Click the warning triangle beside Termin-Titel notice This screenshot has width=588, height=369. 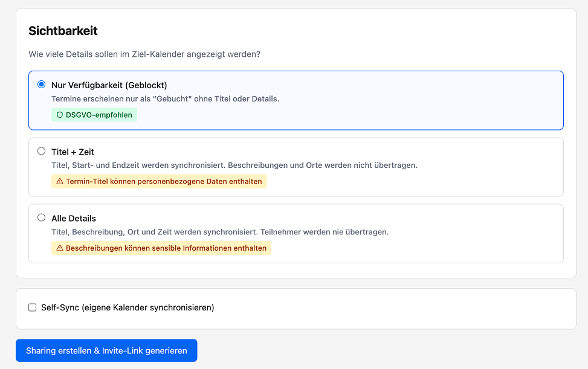tap(59, 181)
